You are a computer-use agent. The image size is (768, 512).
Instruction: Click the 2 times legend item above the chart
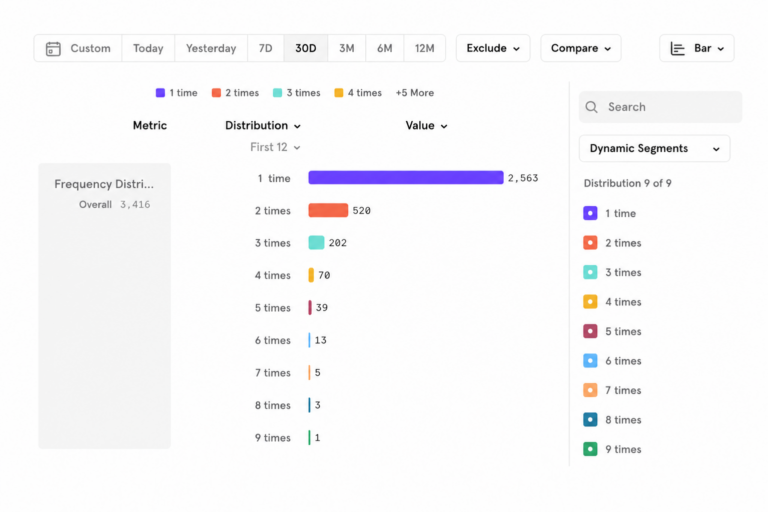pyautogui.click(x=235, y=93)
